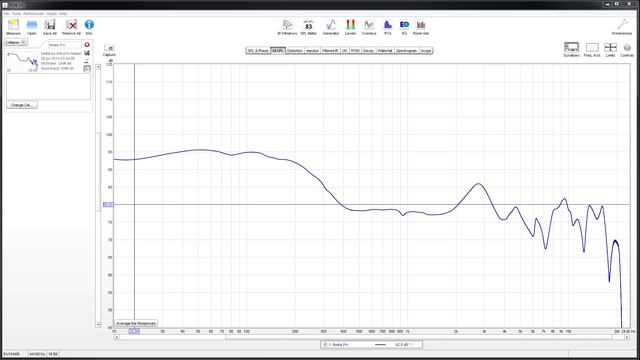
Task: Open the graph Controls gear
Action: pos(627,47)
